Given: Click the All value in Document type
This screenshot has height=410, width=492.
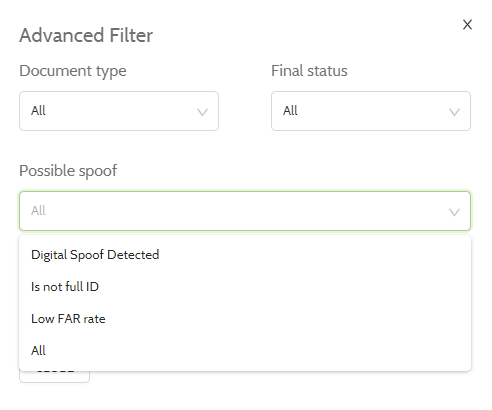Looking at the screenshot, I should [38, 111].
